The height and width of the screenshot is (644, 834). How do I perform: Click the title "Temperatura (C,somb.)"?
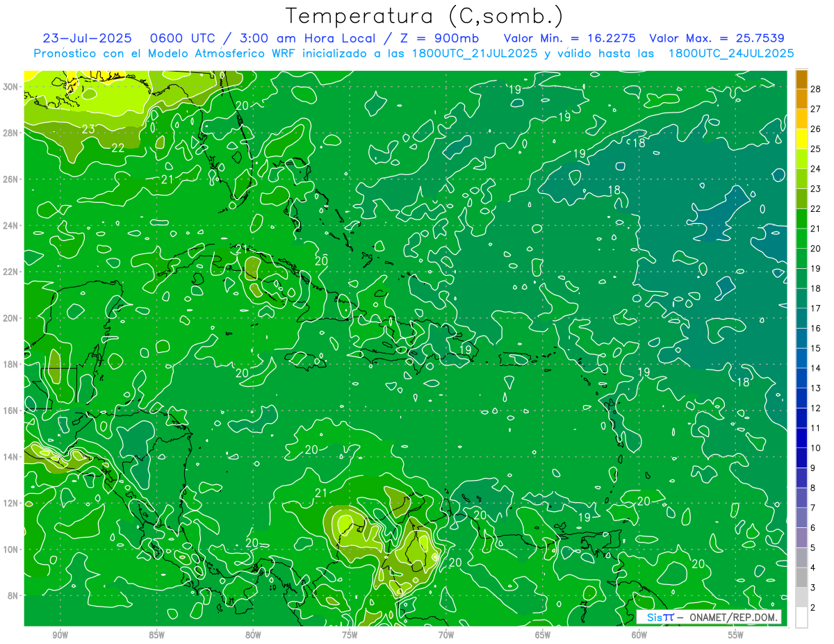tap(425, 16)
